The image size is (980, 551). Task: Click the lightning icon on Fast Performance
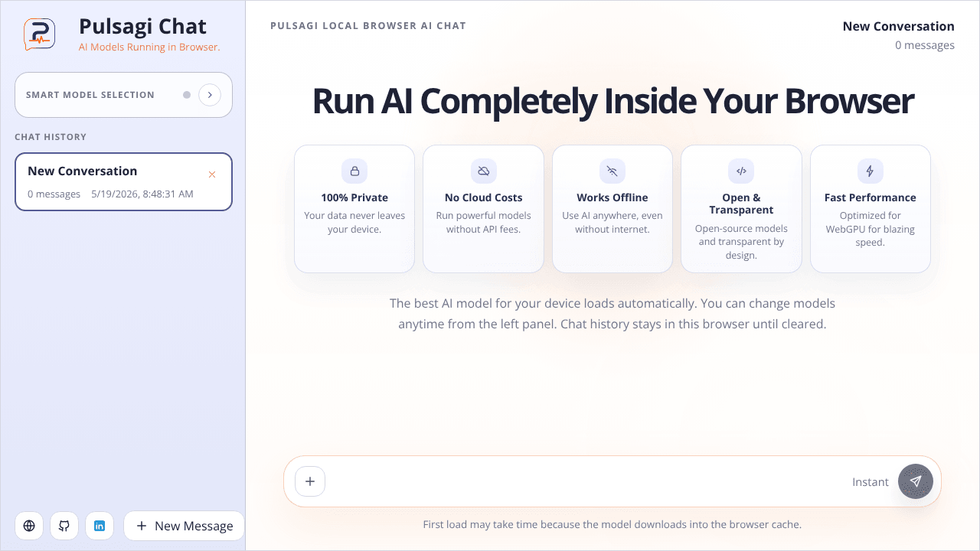pos(870,171)
